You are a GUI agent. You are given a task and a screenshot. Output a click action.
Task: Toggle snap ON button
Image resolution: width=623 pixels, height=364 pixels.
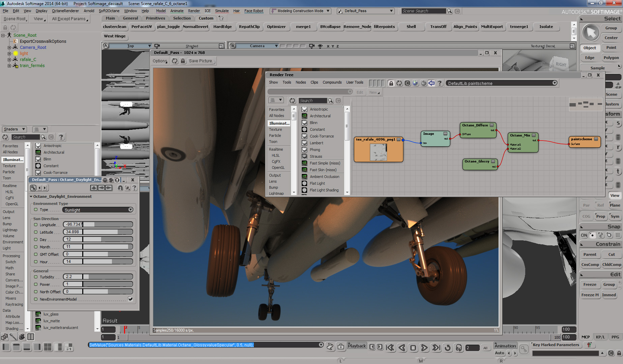click(584, 235)
